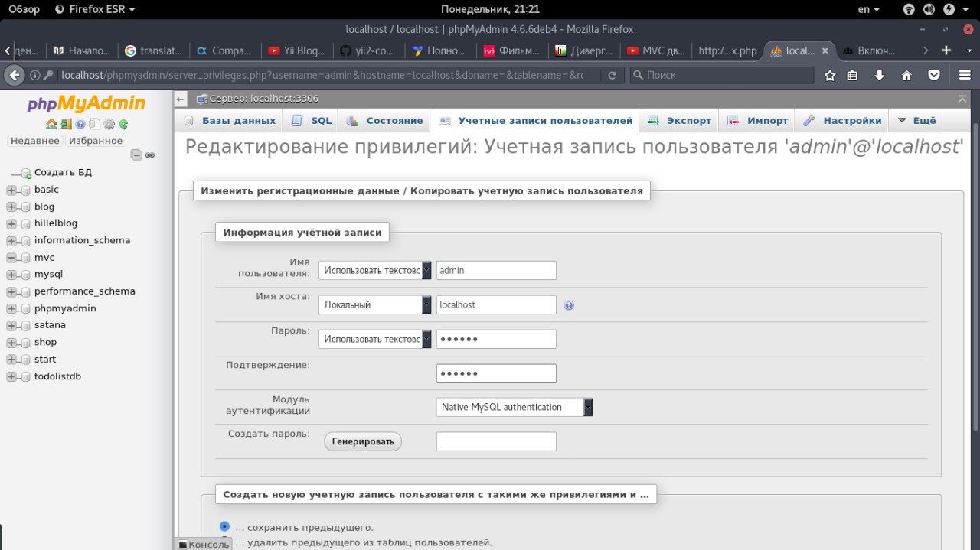Bookmark this page with star icon
The width and height of the screenshot is (980, 550).
click(x=830, y=75)
